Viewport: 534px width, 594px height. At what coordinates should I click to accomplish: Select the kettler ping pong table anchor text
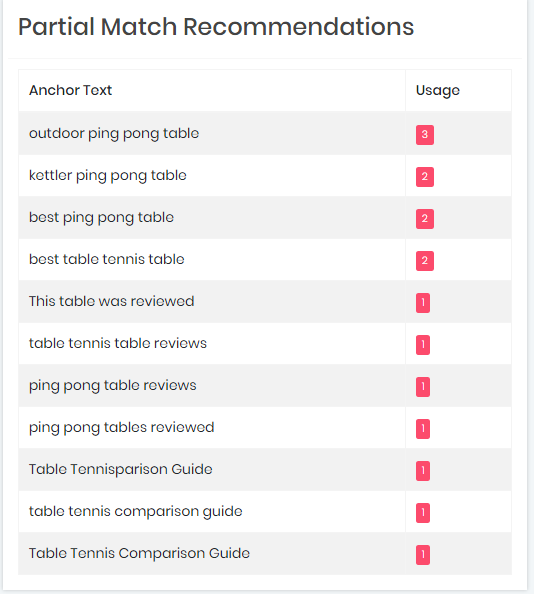(x=108, y=176)
